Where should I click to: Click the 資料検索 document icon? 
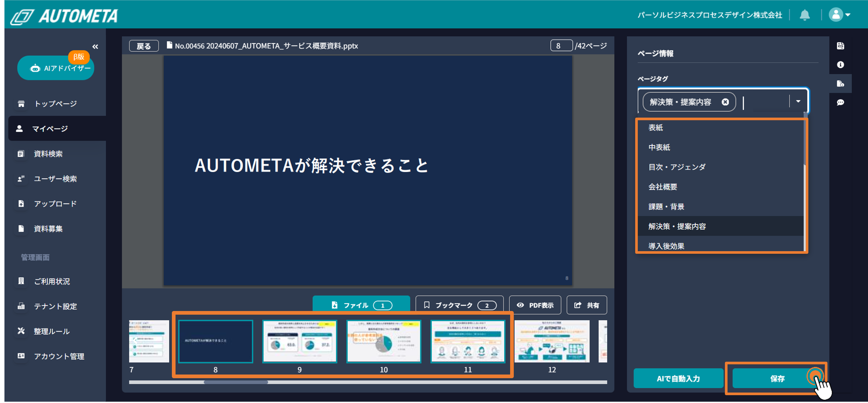pyautogui.click(x=21, y=154)
